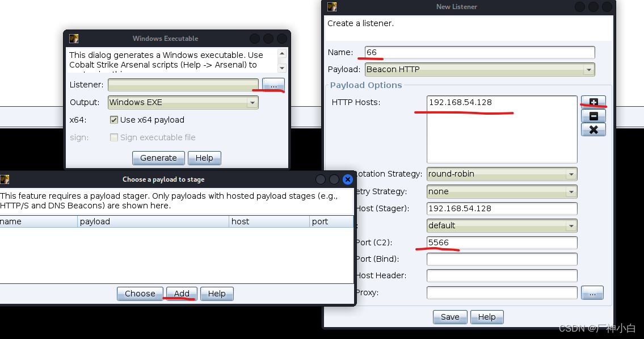Open the Listener dropdown in Windows Executable
Image resolution: width=644 pixels, height=339 pixels.
coord(183,85)
